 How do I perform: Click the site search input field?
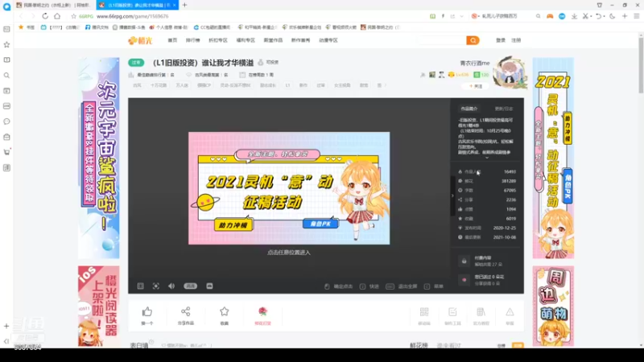pyautogui.click(x=442, y=40)
